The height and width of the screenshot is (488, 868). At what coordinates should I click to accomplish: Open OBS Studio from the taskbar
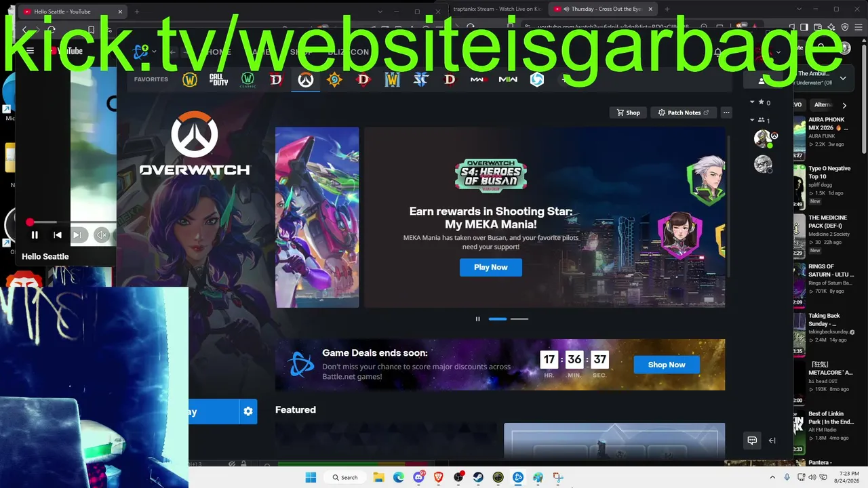(458, 477)
